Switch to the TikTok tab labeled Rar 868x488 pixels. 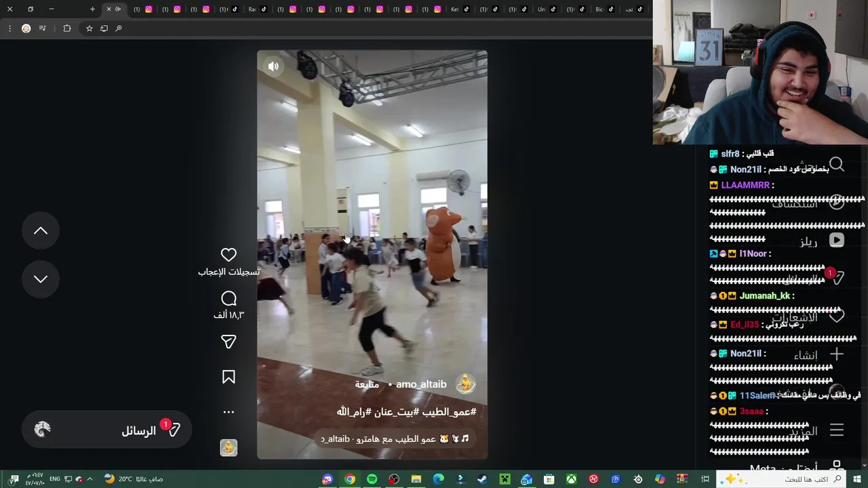tap(258, 9)
